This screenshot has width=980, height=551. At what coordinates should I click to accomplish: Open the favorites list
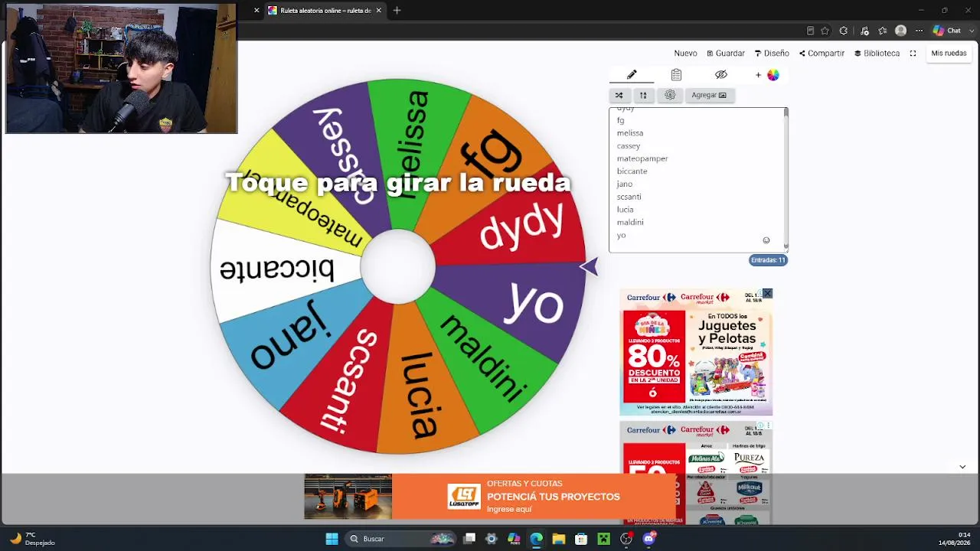883,31
